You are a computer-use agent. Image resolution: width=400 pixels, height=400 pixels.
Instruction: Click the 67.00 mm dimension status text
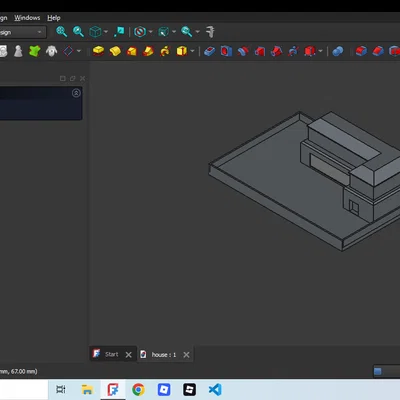pyautogui.click(x=24, y=371)
